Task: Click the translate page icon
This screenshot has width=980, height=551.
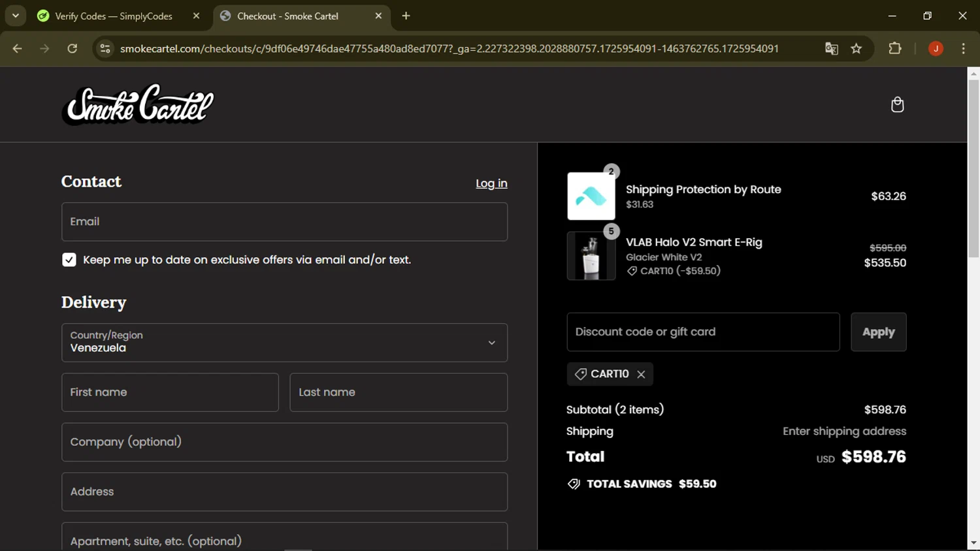Action: pos(831,49)
